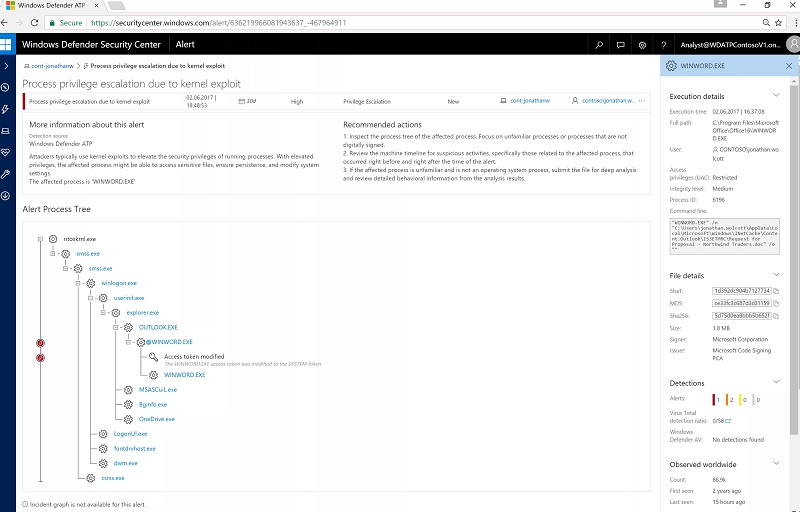Open the alerts lightning bolt icon in sidebar
The height and width of the screenshot is (512, 800).
point(6,109)
